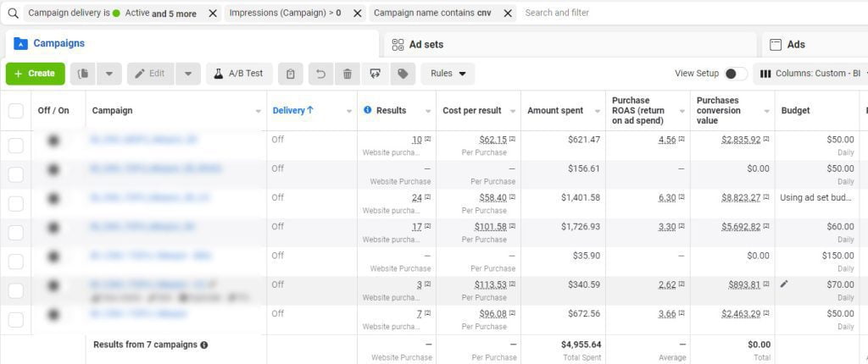Expand the Columns: Custom dropdown
Image resolution: width=868 pixels, height=364 pixels.
(x=810, y=74)
